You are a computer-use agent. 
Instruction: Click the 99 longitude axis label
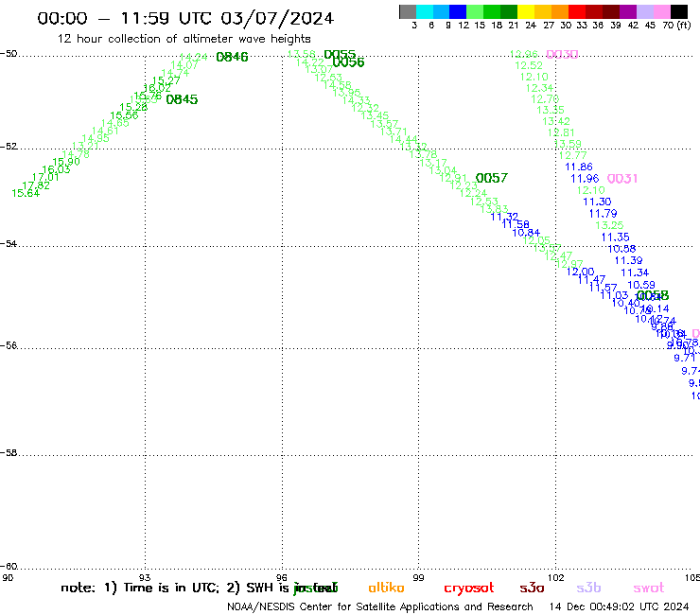(418, 577)
